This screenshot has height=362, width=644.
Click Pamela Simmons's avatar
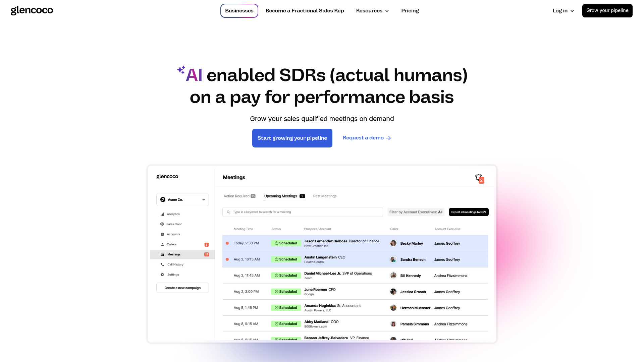[x=393, y=324]
